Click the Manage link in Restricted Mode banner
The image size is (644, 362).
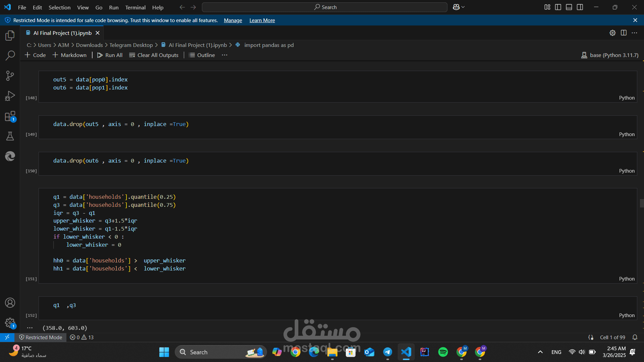click(x=233, y=20)
